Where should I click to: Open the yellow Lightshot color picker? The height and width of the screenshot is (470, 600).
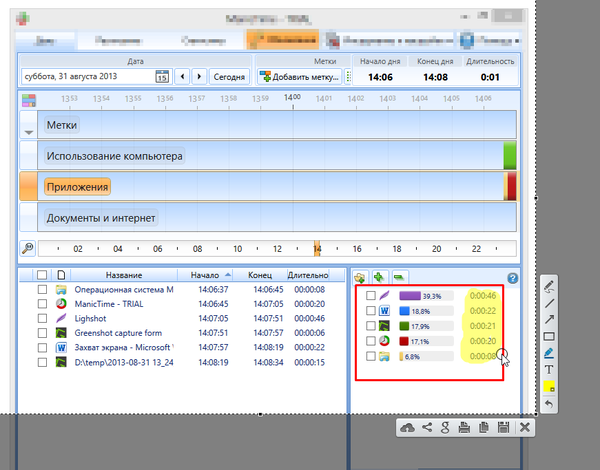tap(549, 387)
